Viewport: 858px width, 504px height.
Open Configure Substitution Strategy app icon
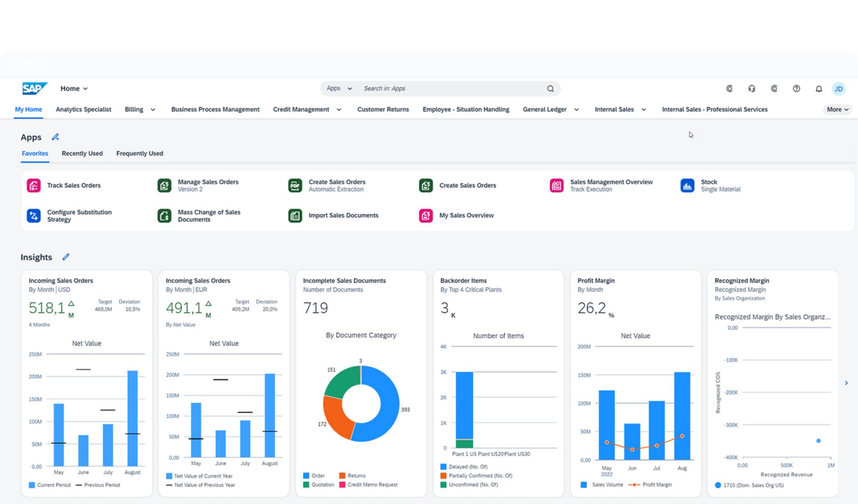(33, 215)
